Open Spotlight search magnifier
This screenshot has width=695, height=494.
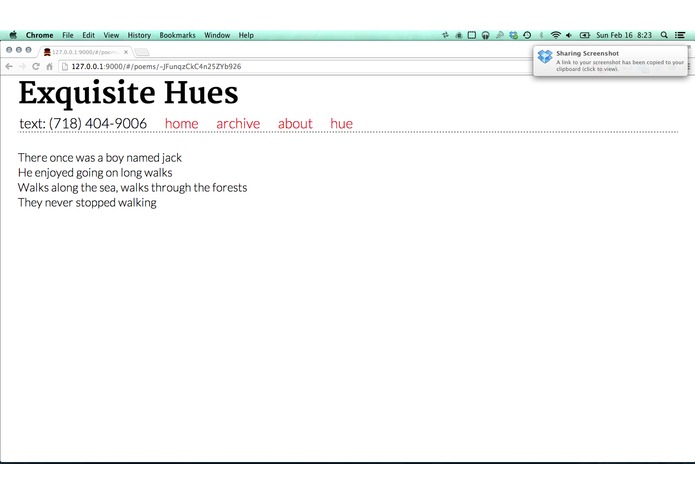[x=664, y=35]
